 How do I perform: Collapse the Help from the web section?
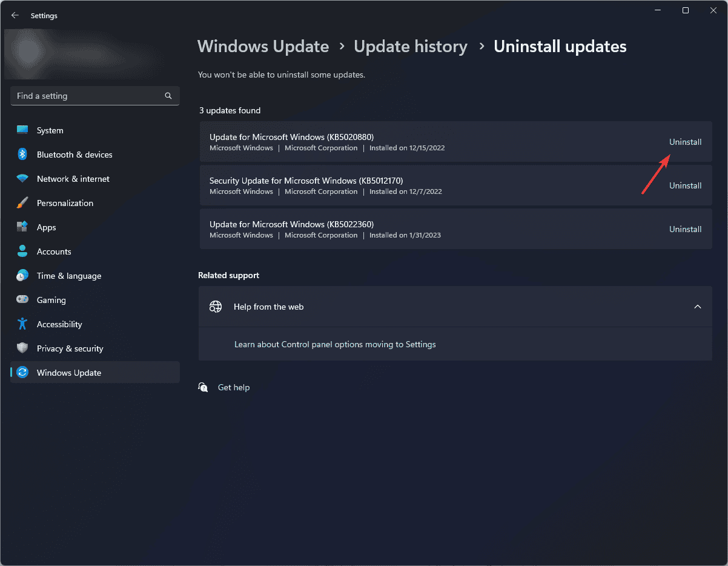click(697, 307)
